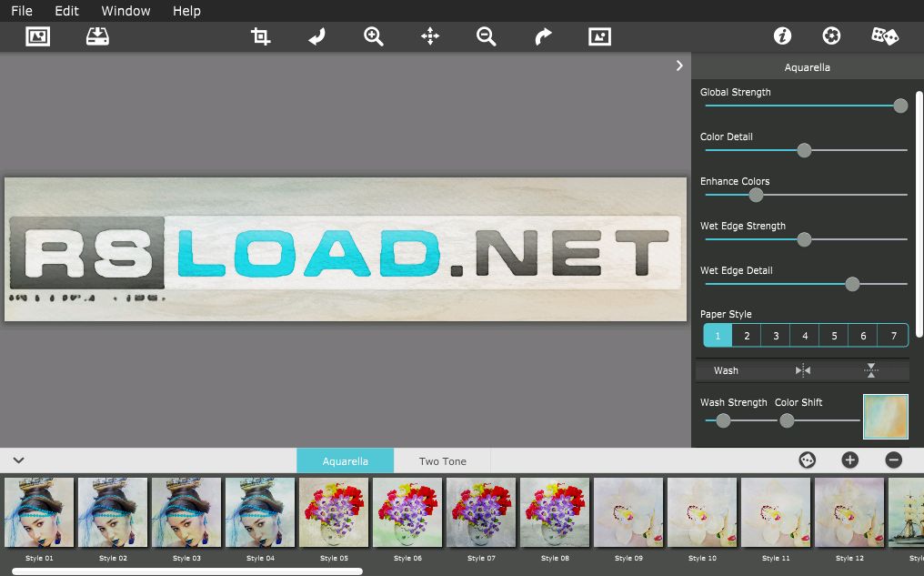Collapse the presets strip with down chevron

tap(19, 460)
